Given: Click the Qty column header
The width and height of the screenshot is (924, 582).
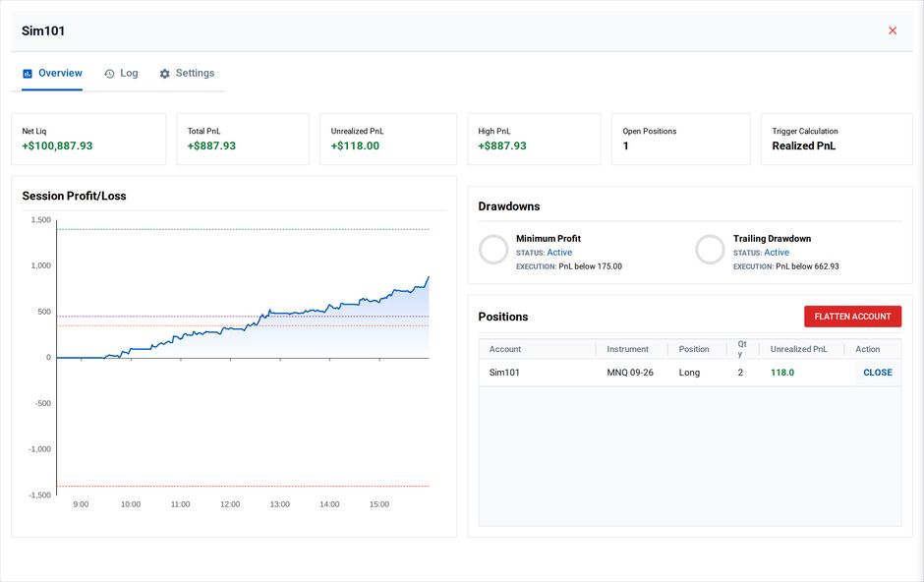Looking at the screenshot, I should (742, 349).
